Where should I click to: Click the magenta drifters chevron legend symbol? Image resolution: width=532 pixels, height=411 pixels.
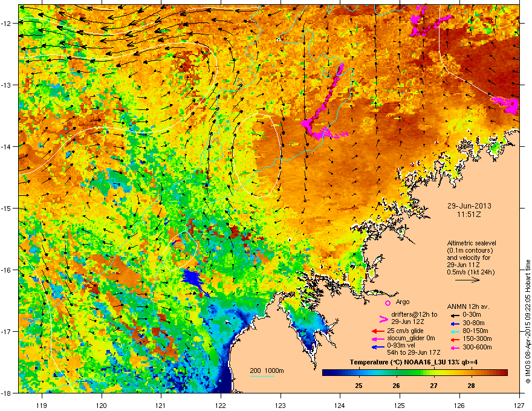point(383,319)
